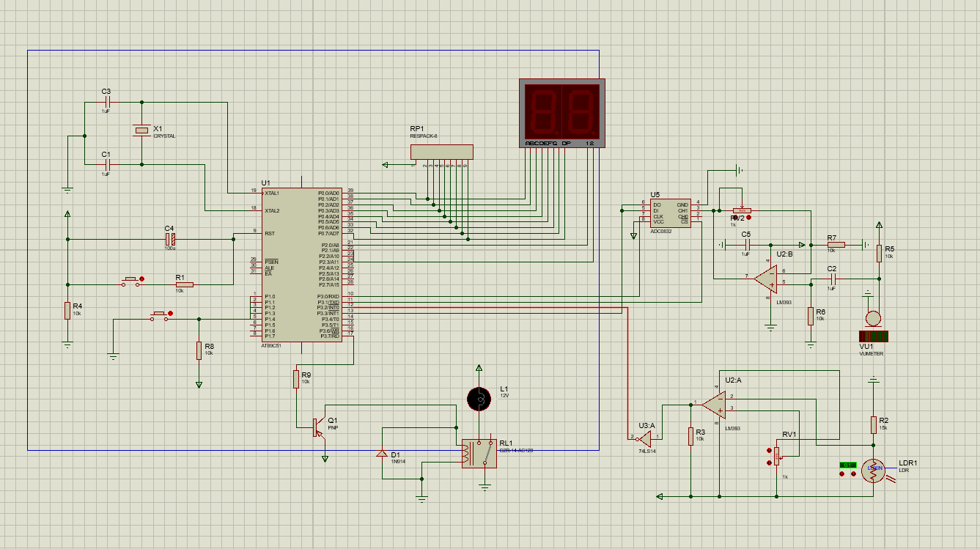Click the AT89C51 part label
The image size is (980, 549).
(x=271, y=345)
